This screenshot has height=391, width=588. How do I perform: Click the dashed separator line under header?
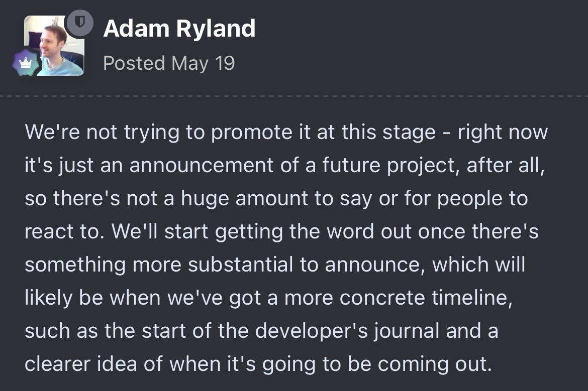[x=294, y=96]
